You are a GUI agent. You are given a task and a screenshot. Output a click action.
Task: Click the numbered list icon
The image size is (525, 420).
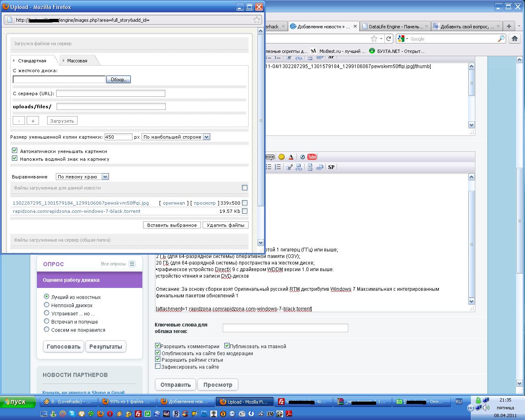click(x=278, y=167)
